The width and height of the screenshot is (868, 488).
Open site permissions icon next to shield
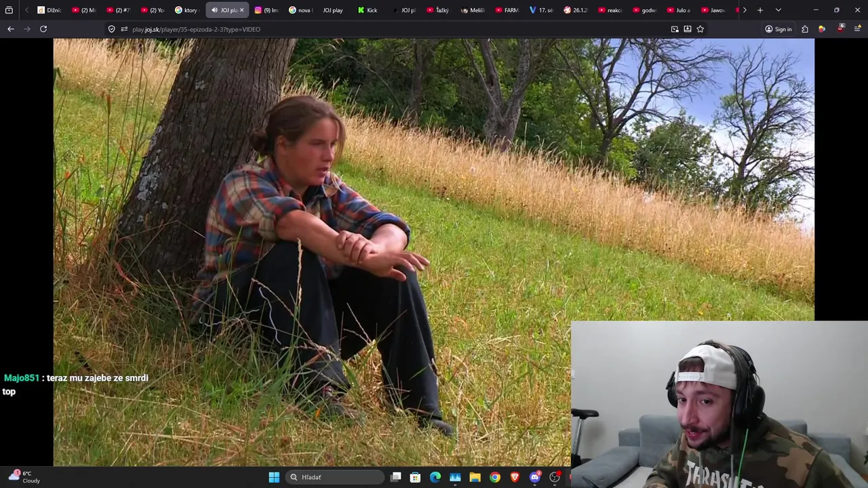(124, 29)
